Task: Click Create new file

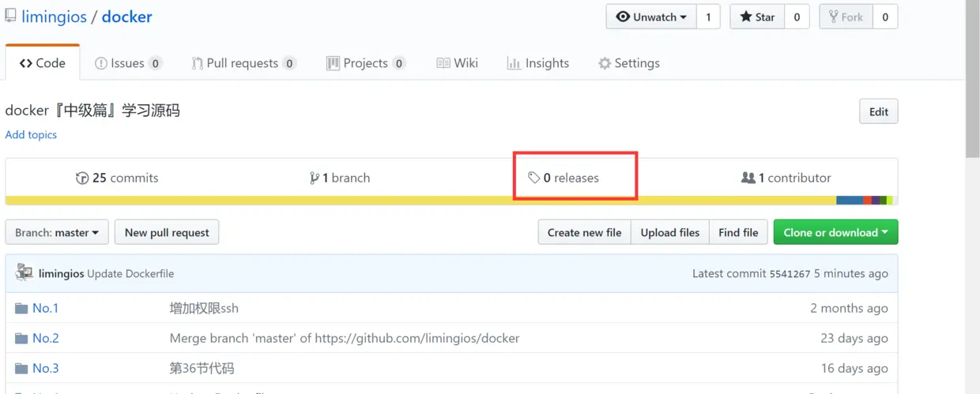Action: click(x=584, y=232)
